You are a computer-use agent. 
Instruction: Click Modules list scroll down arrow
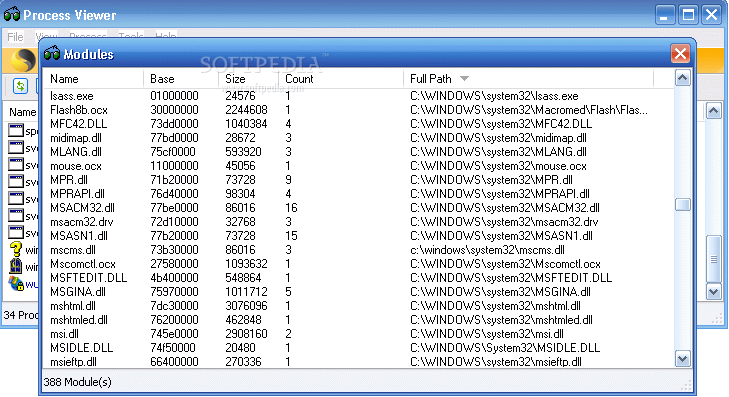682,359
